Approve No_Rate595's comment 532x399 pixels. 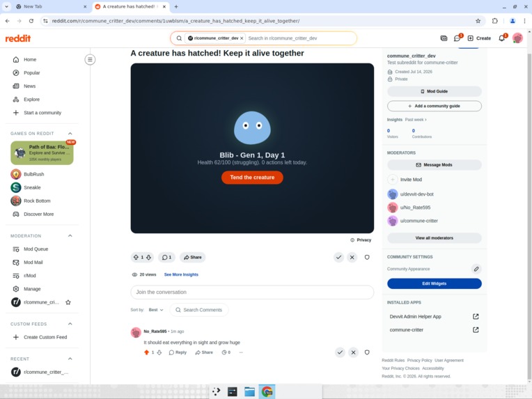[x=340, y=352]
